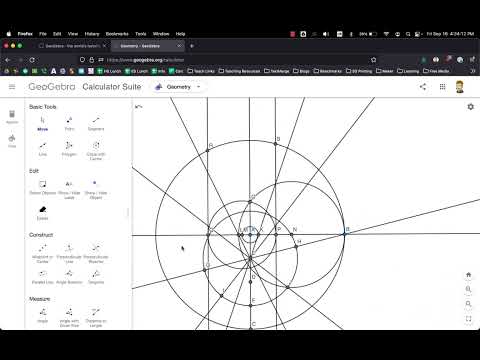Open the Apple menu
480x360 pixels.
[9, 34]
